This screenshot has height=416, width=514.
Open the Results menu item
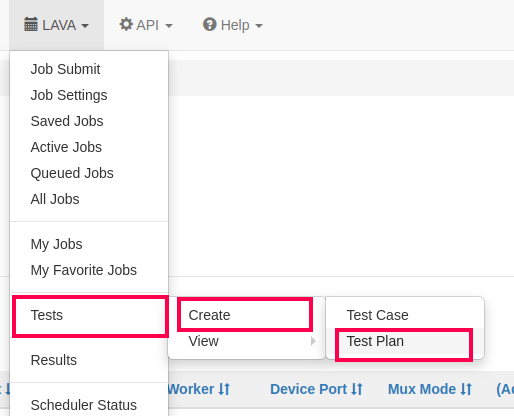[89, 360]
